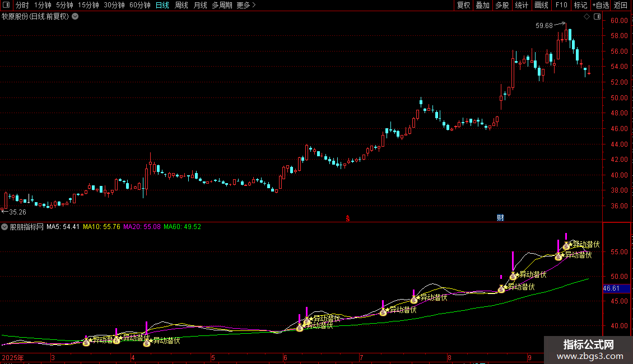Click the 55.00 indicator axis label

click(x=619, y=252)
